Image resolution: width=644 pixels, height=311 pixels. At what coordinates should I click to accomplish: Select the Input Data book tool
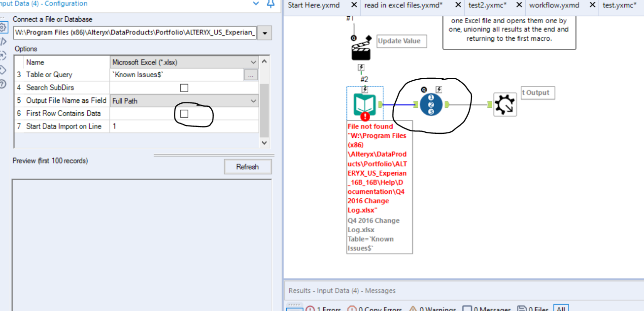coord(364,104)
